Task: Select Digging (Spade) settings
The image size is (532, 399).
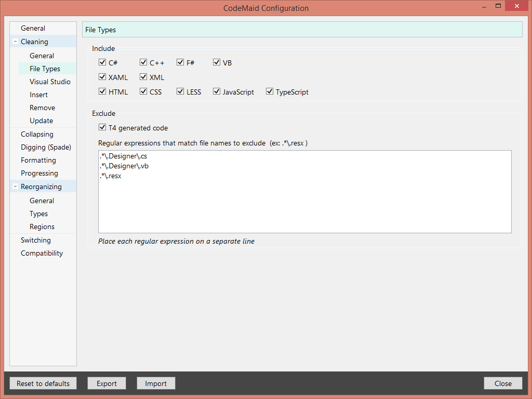Action: 46,147
